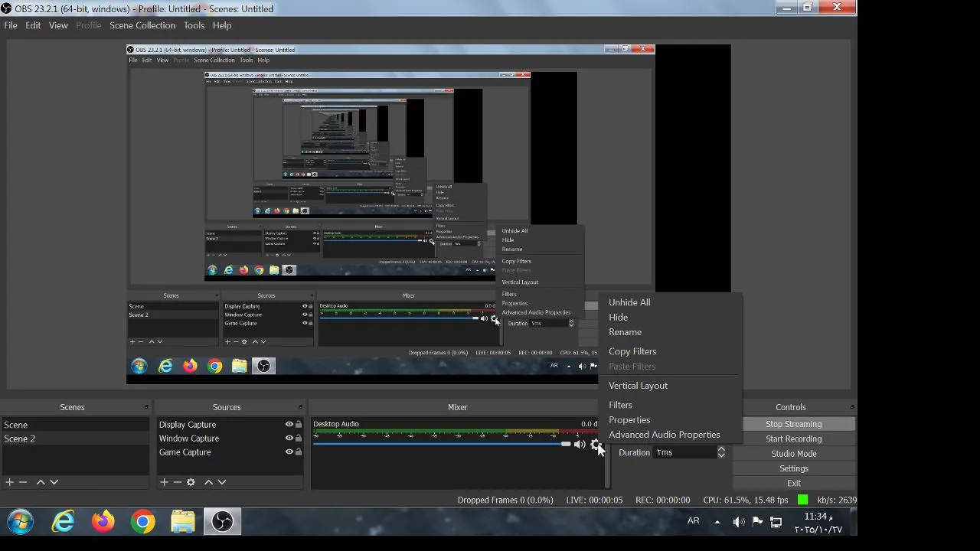This screenshot has width=980, height=551.
Task: Select the scene named Scene
Action: click(x=75, y=425)
